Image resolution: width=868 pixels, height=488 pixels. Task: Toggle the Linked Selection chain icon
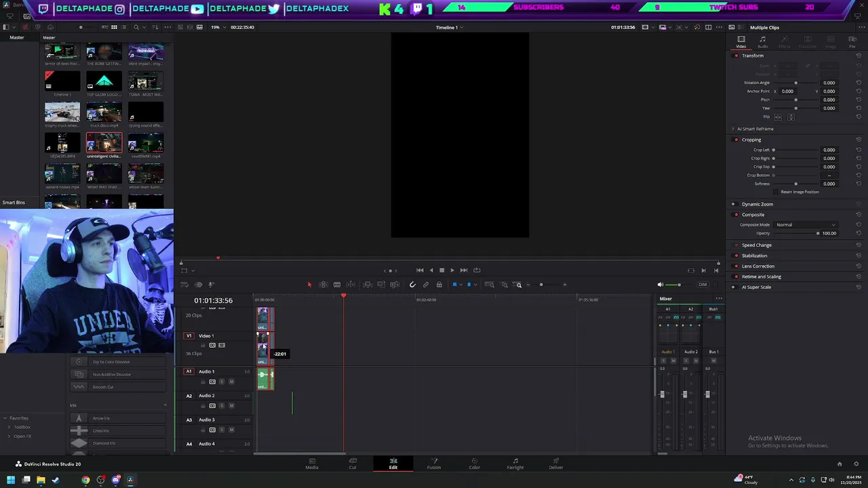click(426, 285)
